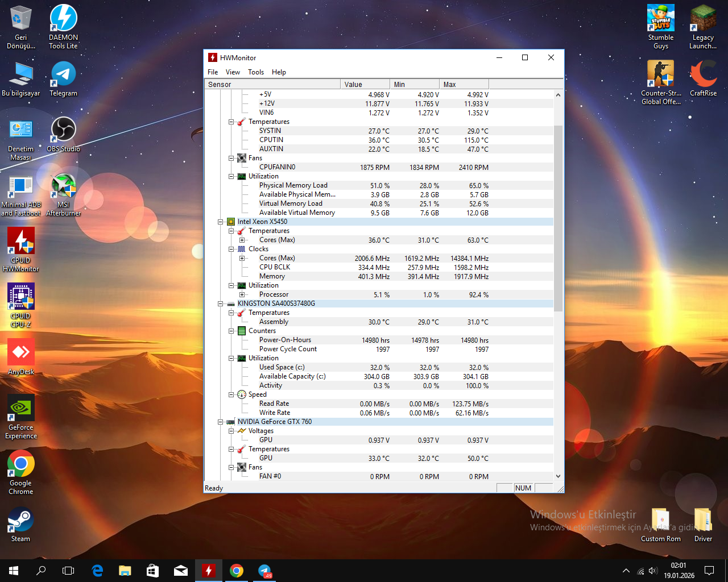Viewport: 728px width, 582px height.
Task: Select Minimal ADB and Fastboot shortcut
Action: point(20,194)
